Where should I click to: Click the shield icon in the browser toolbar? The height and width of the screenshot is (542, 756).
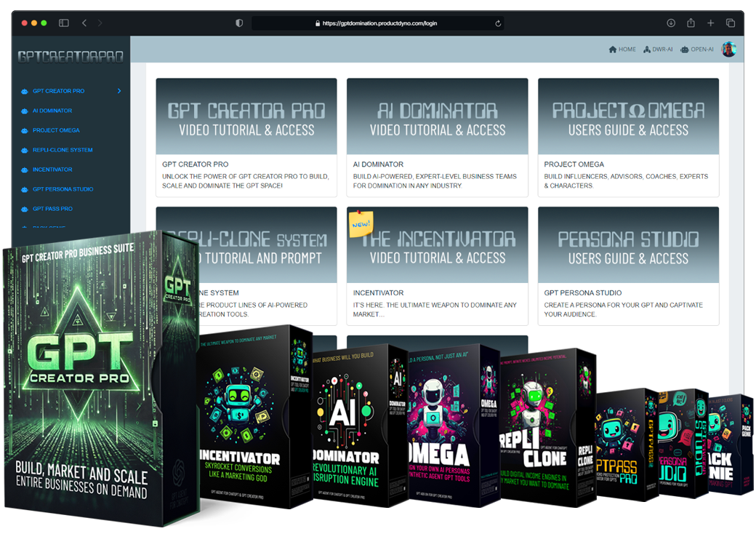239,23
